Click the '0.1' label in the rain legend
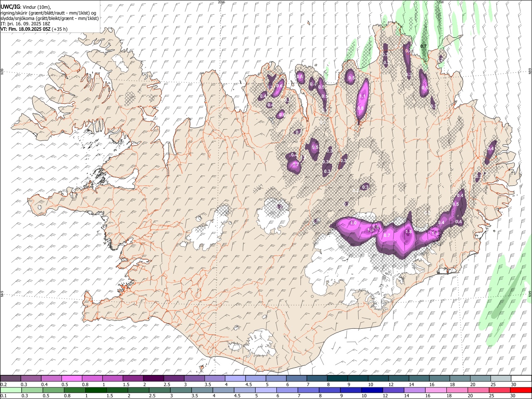Viewport: 532px width, 399px height. 3,396
